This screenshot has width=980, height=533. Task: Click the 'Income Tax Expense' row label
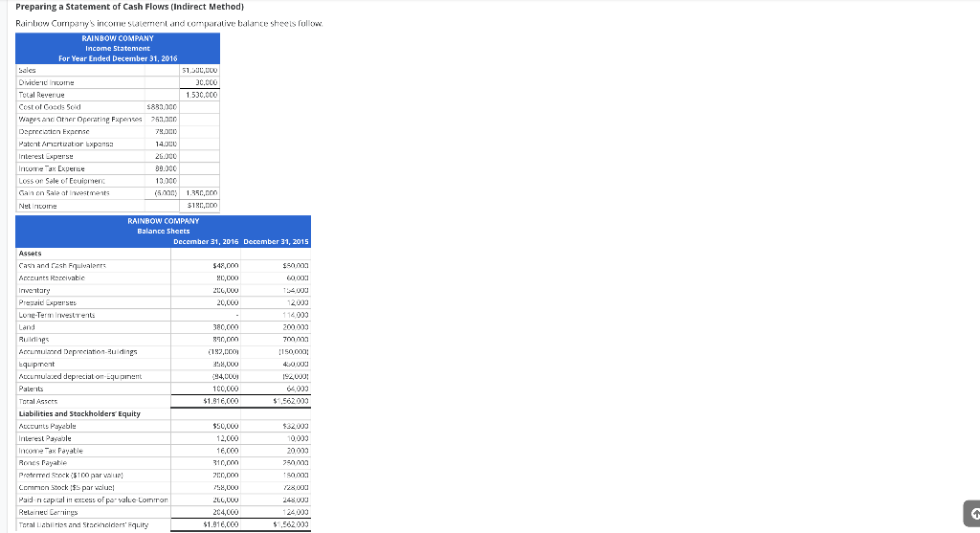pyautogui.click(x=52, y=168)
